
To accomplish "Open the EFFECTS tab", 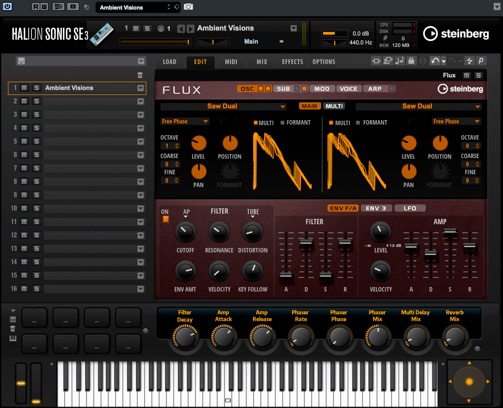I will [x=292, y=62].
